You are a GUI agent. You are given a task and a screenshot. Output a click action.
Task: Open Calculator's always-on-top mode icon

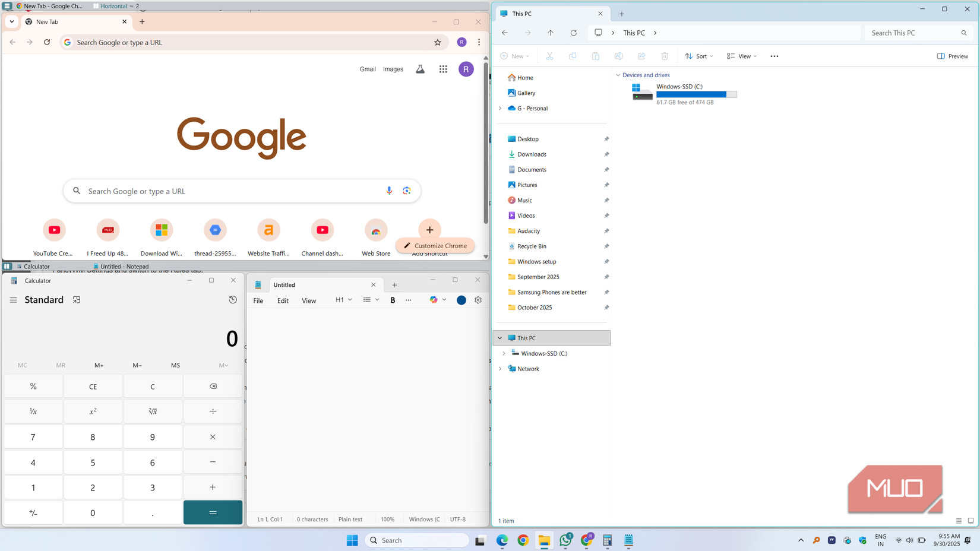[77, 300]
